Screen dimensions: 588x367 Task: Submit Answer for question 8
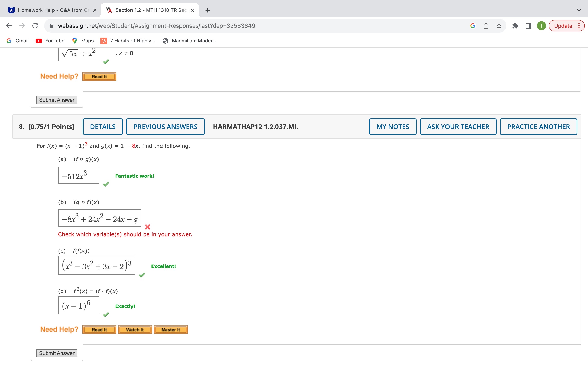57,353
